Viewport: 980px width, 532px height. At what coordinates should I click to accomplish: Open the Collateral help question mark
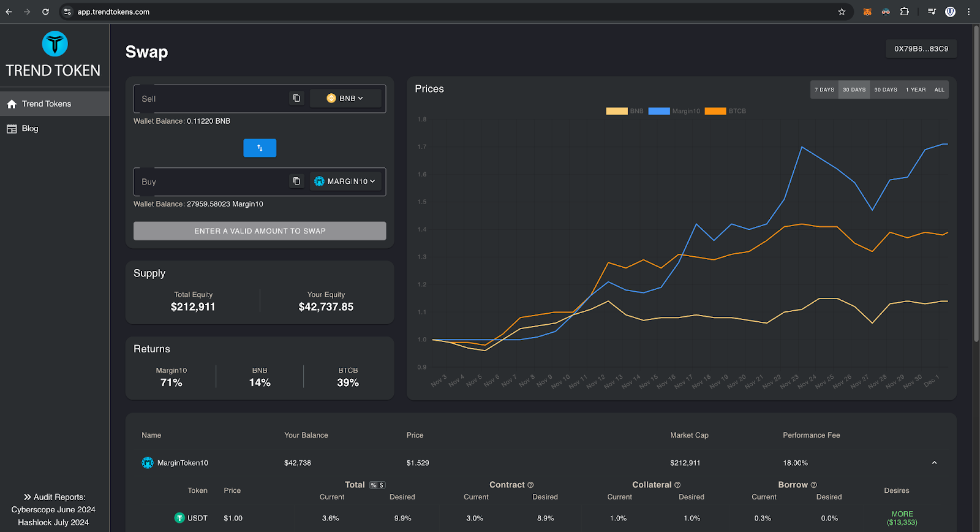pyautogui.click(x=677, y=485)
